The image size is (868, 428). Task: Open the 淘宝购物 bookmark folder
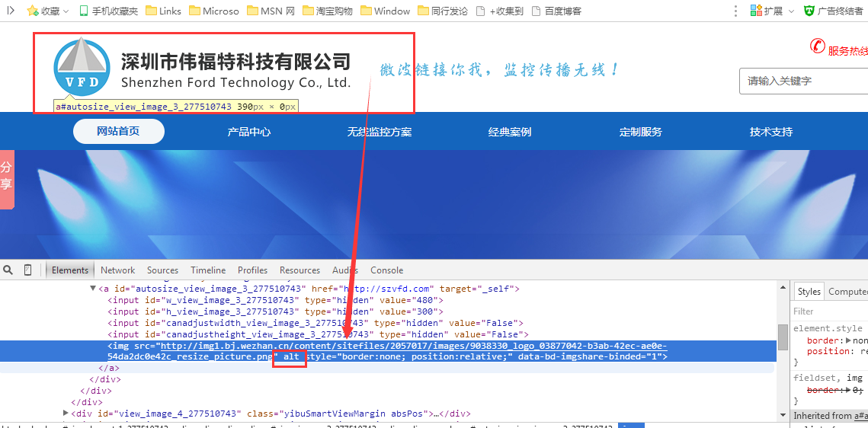point(327,11)
